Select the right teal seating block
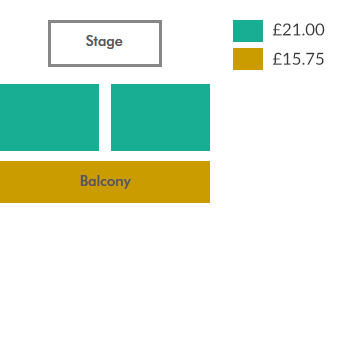This screenshot has width=360, height=360. click(x=160, y=117)
